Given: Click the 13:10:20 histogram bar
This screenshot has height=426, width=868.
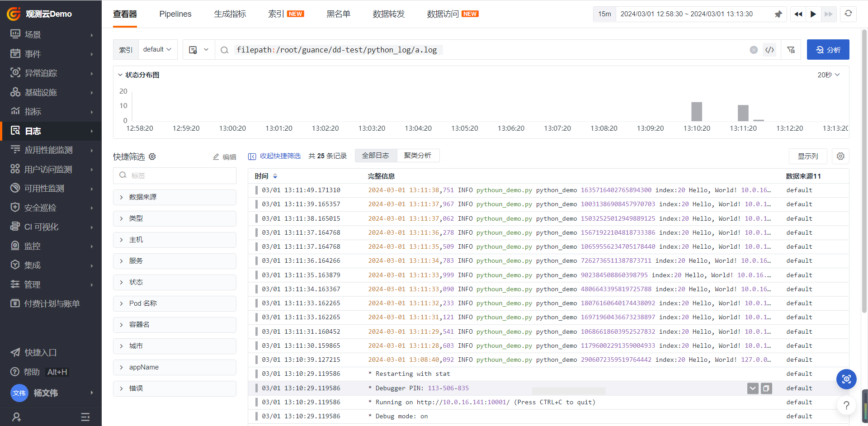Looking at the screenshot, I should click(x=696, y=112).
